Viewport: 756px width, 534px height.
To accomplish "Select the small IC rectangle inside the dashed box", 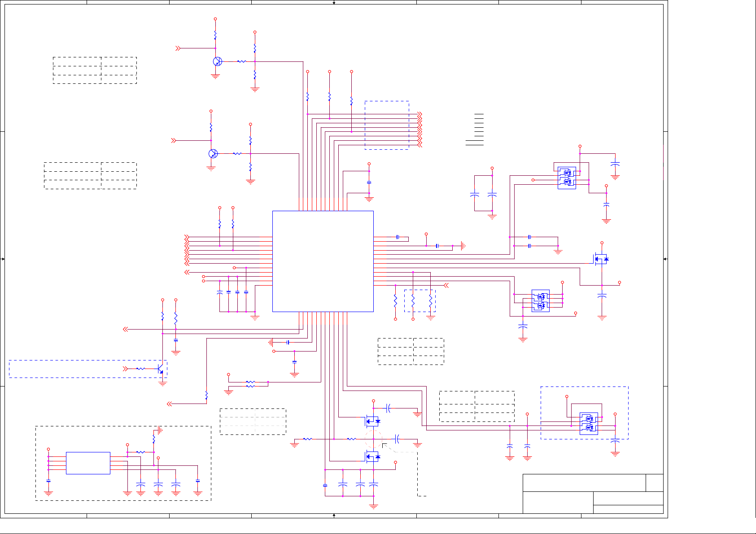I will (x=88, y=463).
